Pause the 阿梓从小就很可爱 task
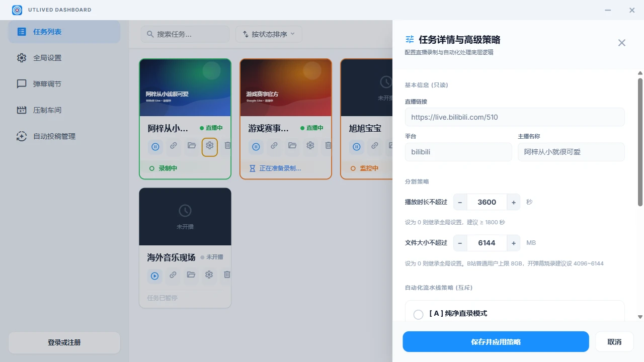644x362 pixels. [155, 147]
